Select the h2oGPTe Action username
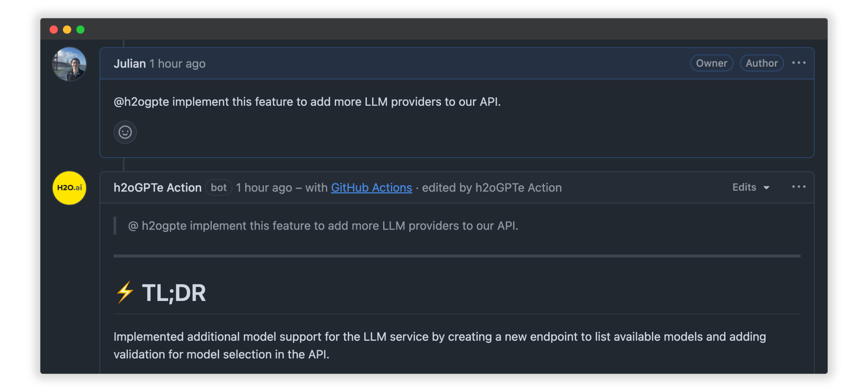This screenshot has height=392, width=868. coord(157,187)
